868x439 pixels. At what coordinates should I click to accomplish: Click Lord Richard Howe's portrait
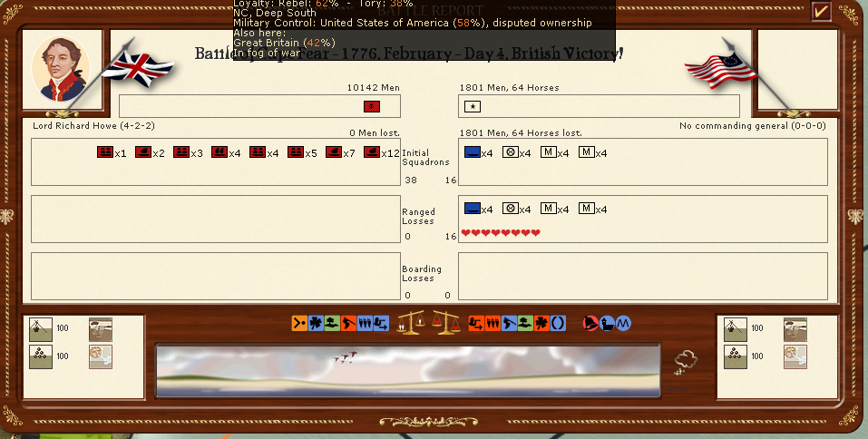tap(61, 70)
